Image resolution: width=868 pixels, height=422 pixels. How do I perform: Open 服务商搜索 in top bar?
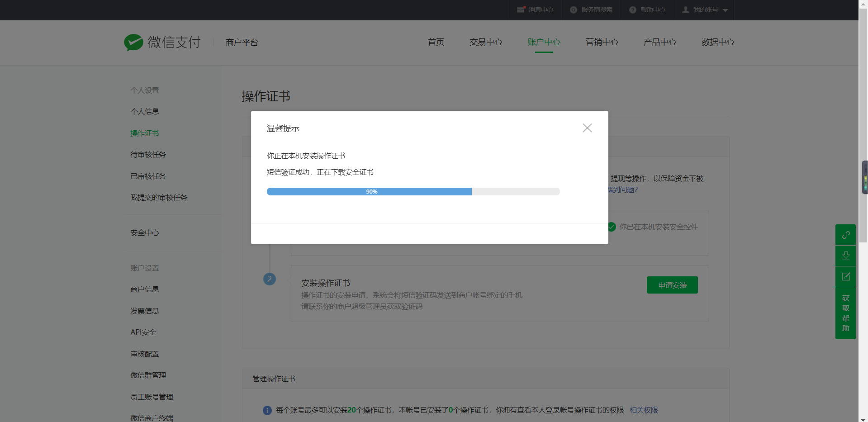591,9
